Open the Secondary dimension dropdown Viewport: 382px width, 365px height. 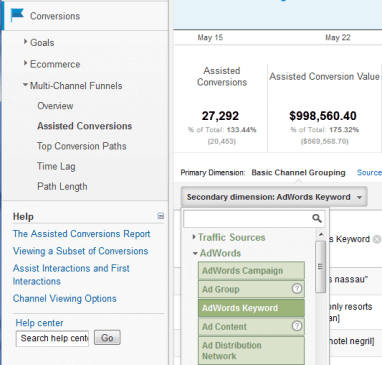click(274, 197)
